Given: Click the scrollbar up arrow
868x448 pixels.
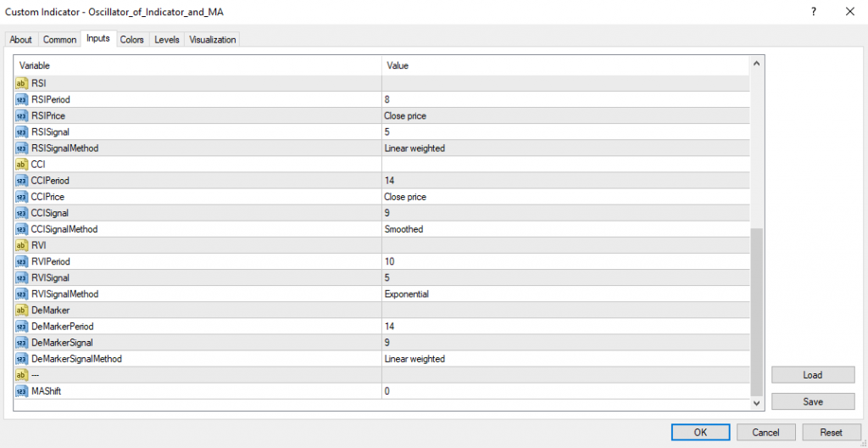Looking at the screenshot, I should (757, 64).
